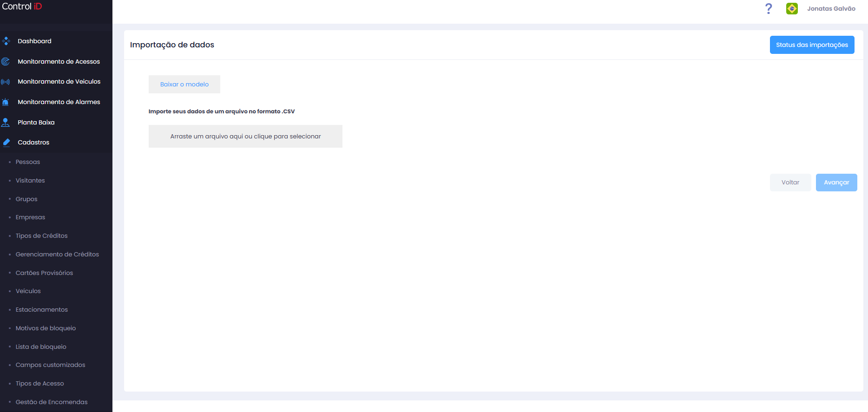This screenshot has height=412, width=868.
Task: Click the CSV file drop area
Action: point(245,137)
